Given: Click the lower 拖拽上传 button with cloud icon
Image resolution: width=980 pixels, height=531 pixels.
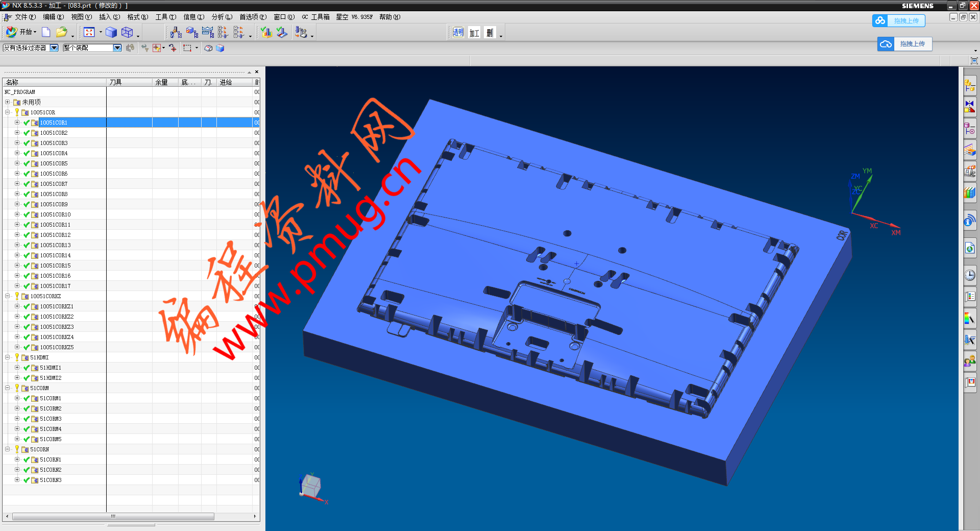Looking at the screenshot, I should [x=904, y=44].
